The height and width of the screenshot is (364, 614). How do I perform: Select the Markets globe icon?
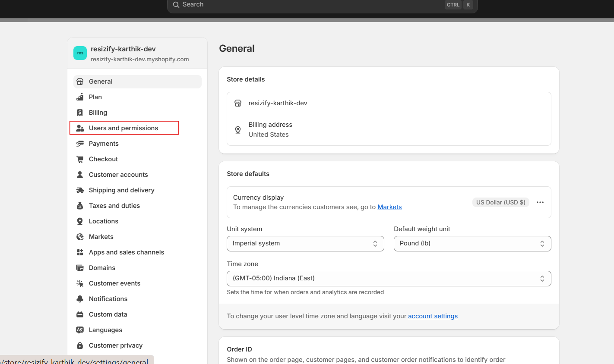click(80, 236)
